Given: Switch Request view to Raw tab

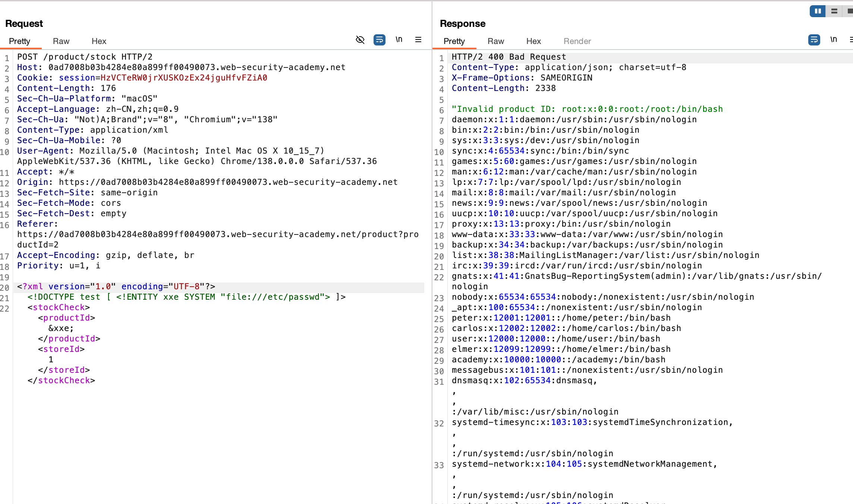Looking at the screenshot, I should tap(61, 41).
